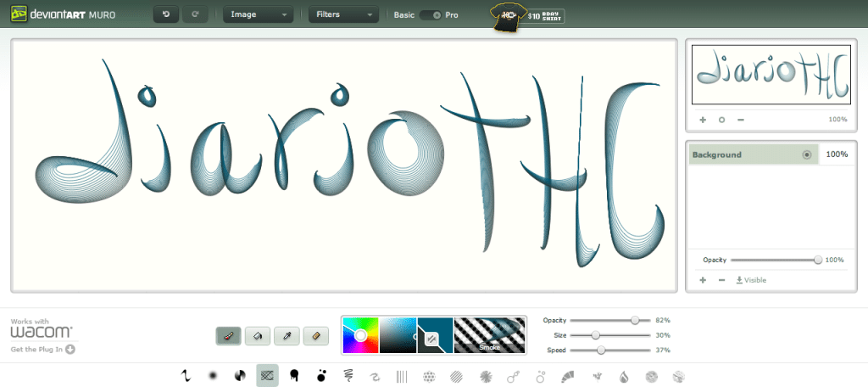Select the flame droplet brush
Image resolution: width=868 pixels, height=387 pixels.
coord(624,377)
